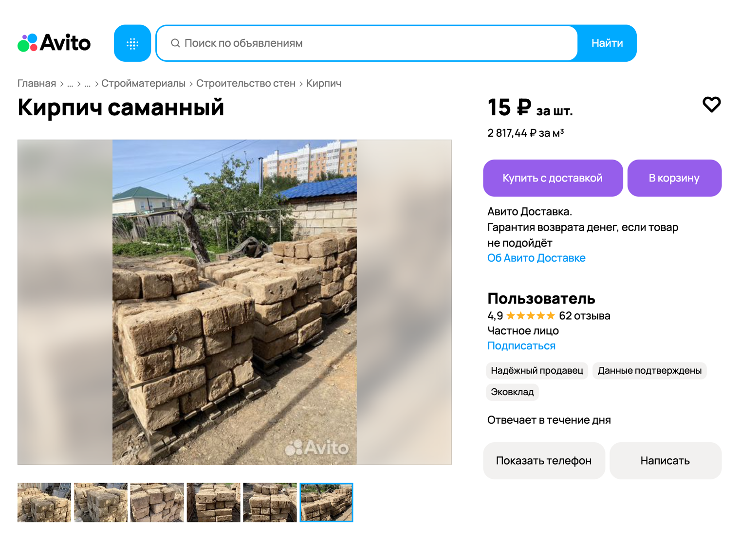Open first collapsed breadcrumb ellipsis
Image resolution: width=740 pixels, height=560 pixels.
tap(70, 83)
